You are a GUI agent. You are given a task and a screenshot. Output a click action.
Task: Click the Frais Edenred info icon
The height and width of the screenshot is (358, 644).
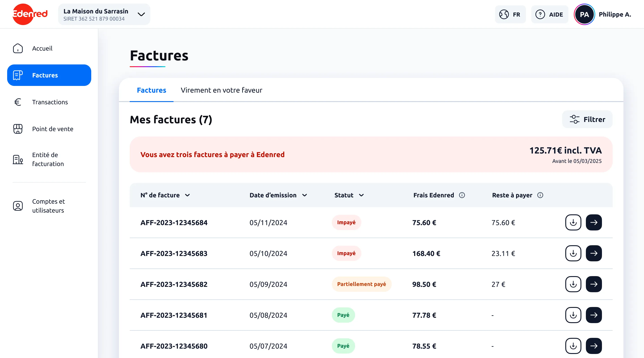coord(462,195)
